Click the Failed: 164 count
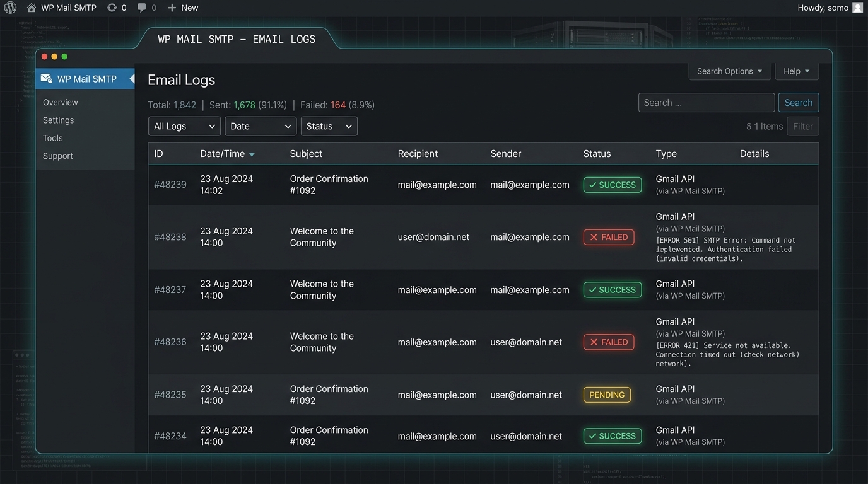Screen dimensions: 868x484 click(337, 105)
